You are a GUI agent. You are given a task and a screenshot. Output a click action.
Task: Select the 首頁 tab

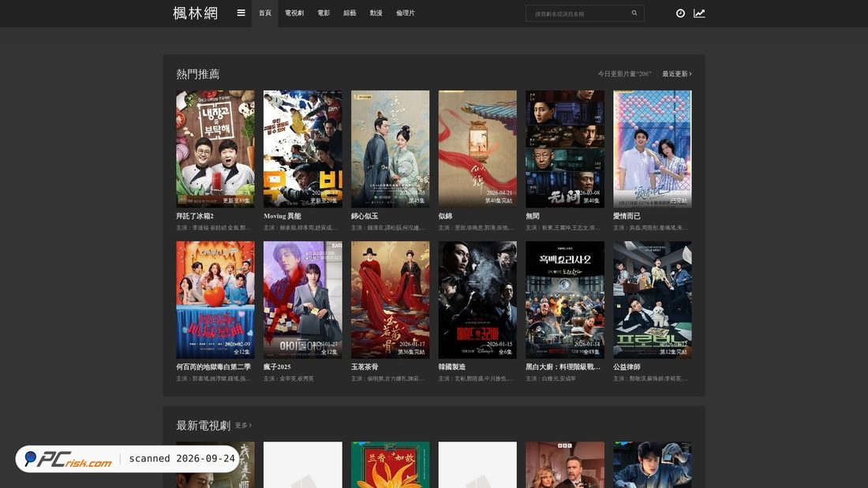coord(264,13)
